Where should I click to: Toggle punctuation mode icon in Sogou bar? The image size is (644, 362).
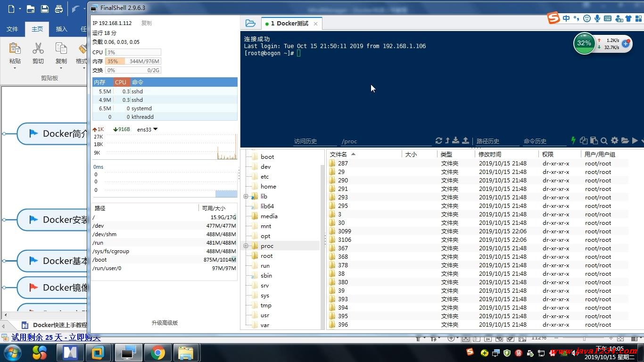click(576, 18)
